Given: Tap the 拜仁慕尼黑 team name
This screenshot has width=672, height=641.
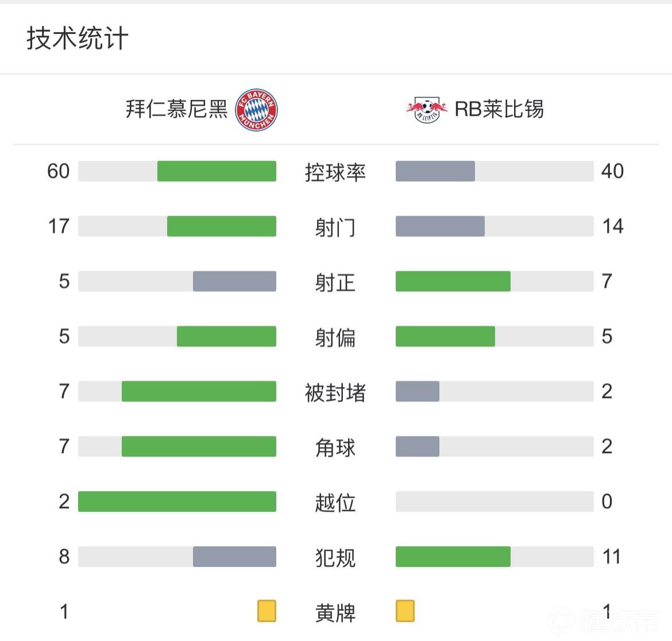Looking at the screenshot, I should pos(177,109).
